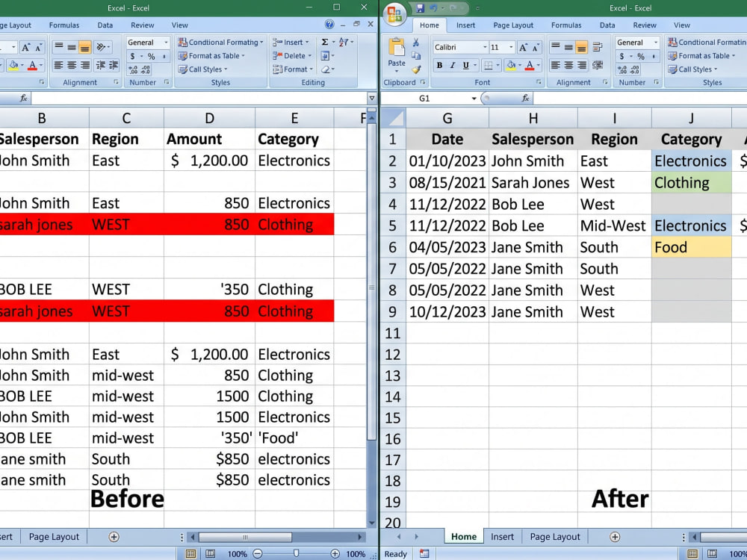Center-align text in the right window

[568, 65]
